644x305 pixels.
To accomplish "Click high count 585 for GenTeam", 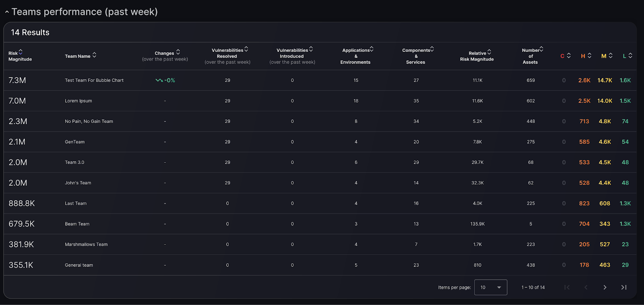I will click(x=584, y=142).
